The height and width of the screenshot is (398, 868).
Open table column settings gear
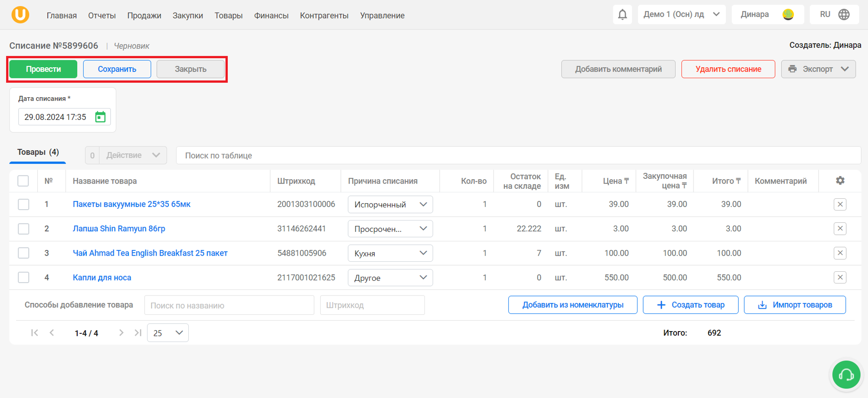pyautogui.click(x=840, y=181)
